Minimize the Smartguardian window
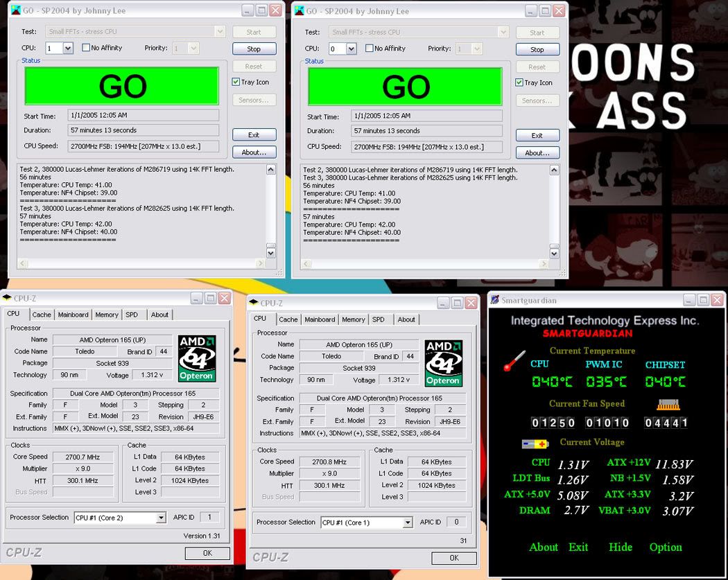 [x=689, y=300]
